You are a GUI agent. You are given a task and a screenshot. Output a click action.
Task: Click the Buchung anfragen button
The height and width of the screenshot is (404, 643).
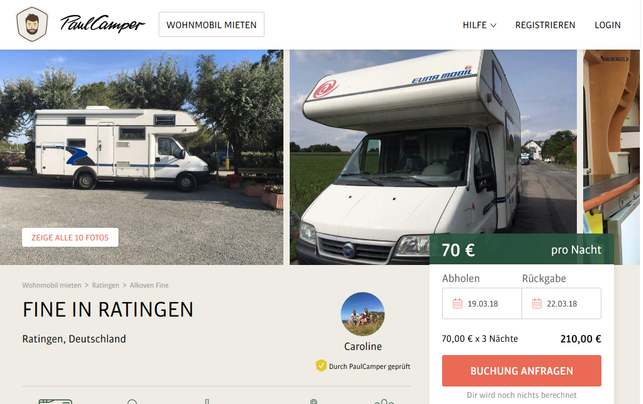522,371
